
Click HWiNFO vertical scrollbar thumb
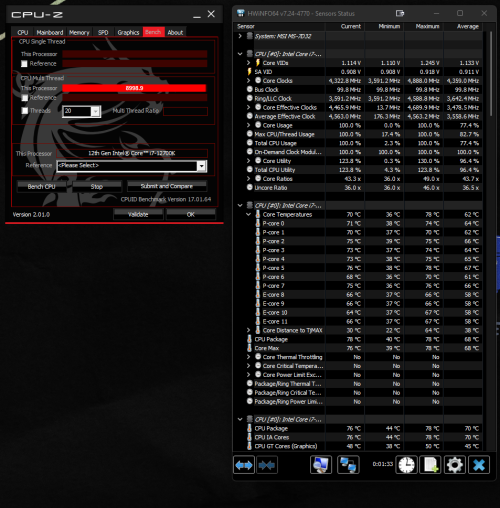(x=491, y=73)
